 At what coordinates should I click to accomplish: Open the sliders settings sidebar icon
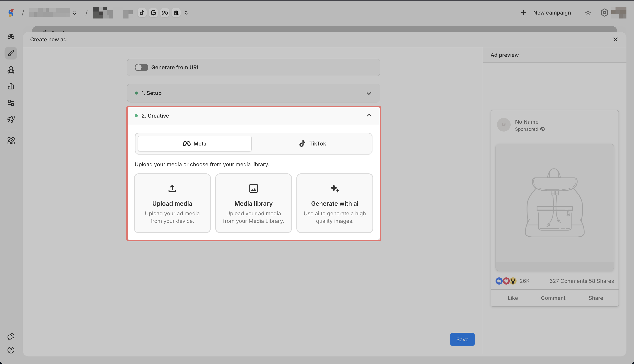click(x=11, y=103)
